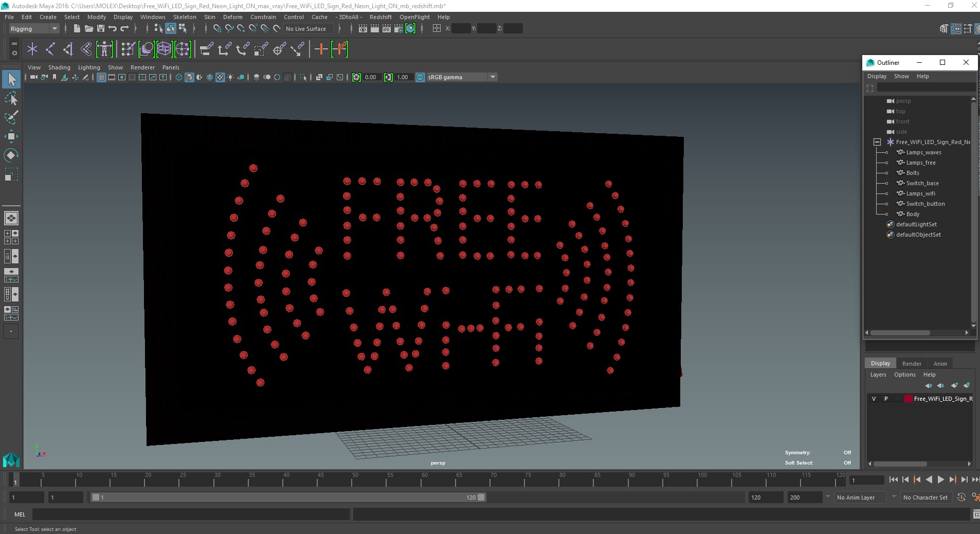Image resolution: width=980 pixels, height=534 pixels.
Task: Click the Create IK Handle shelf icon
Action: click(x=68, y=49)
